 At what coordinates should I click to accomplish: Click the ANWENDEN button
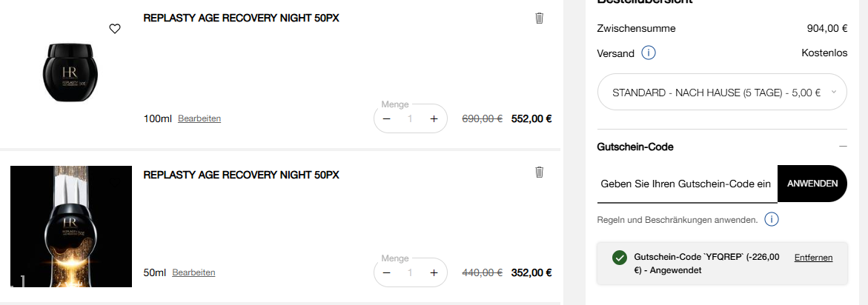[812, 184]
